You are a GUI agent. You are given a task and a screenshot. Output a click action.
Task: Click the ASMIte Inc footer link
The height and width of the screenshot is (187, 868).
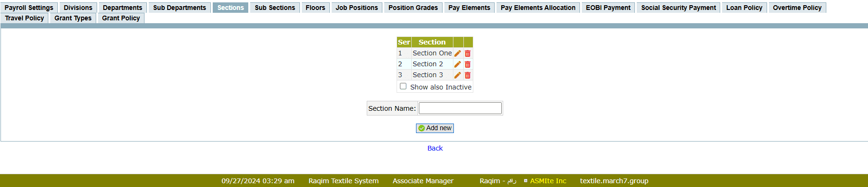(x=548, y=181)
